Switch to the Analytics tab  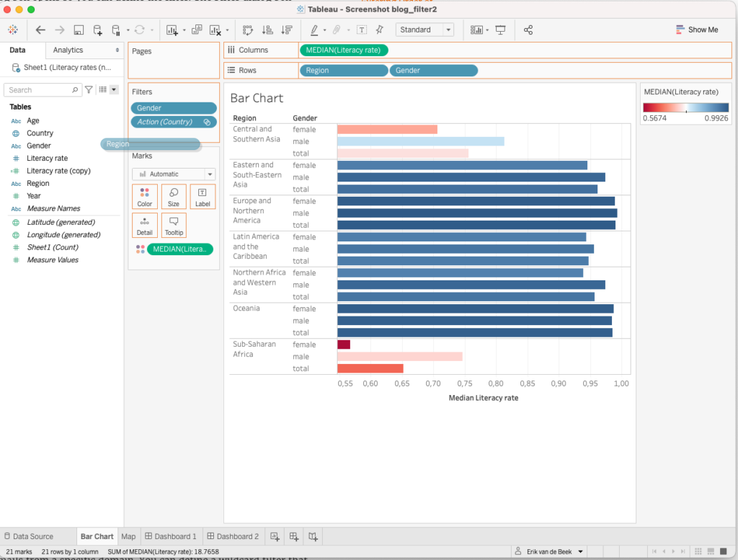68,50
